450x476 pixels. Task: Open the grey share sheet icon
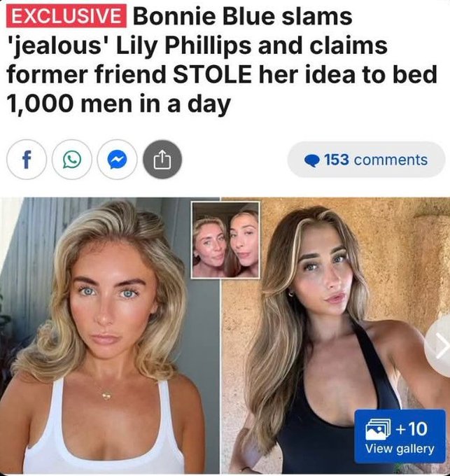tap(162, 160)
